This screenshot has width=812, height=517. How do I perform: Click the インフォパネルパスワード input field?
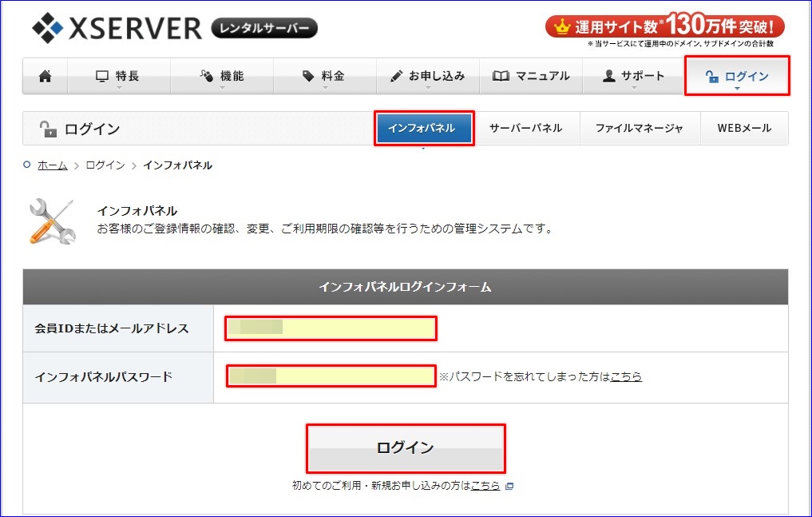tap(331, 376)
